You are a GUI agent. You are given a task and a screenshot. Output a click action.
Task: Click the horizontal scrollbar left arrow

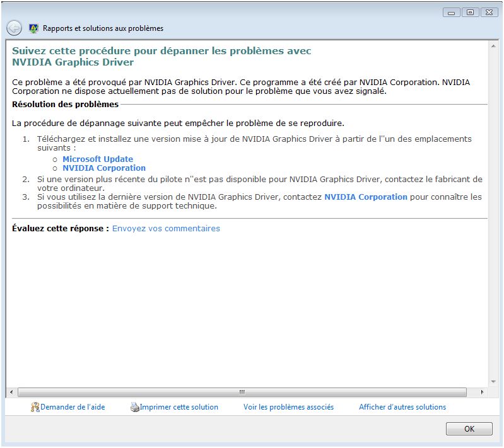pyautogui.click(x=11, y=392)
